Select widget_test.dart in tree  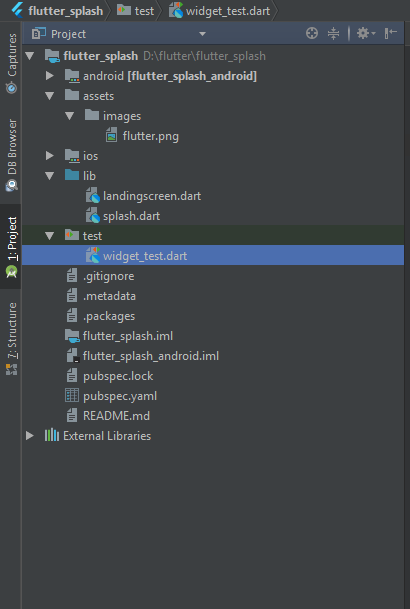point(213,256)
